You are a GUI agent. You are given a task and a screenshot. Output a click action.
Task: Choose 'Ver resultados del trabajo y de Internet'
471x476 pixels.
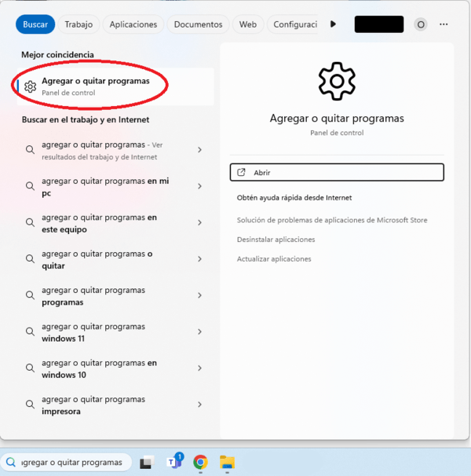click(115, 150)
